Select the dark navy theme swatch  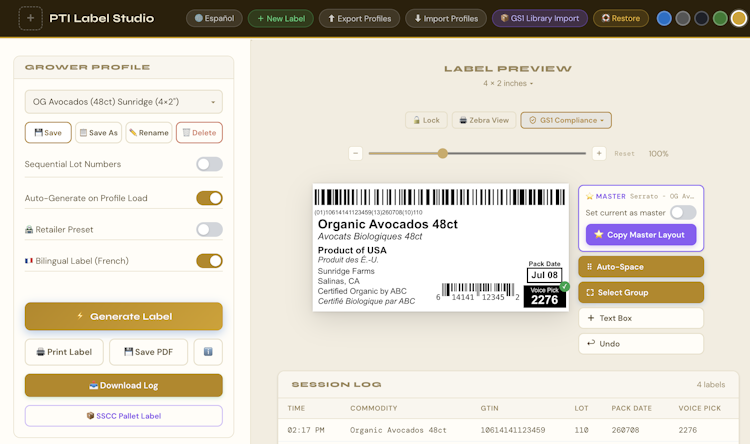(x=701, y=18)
